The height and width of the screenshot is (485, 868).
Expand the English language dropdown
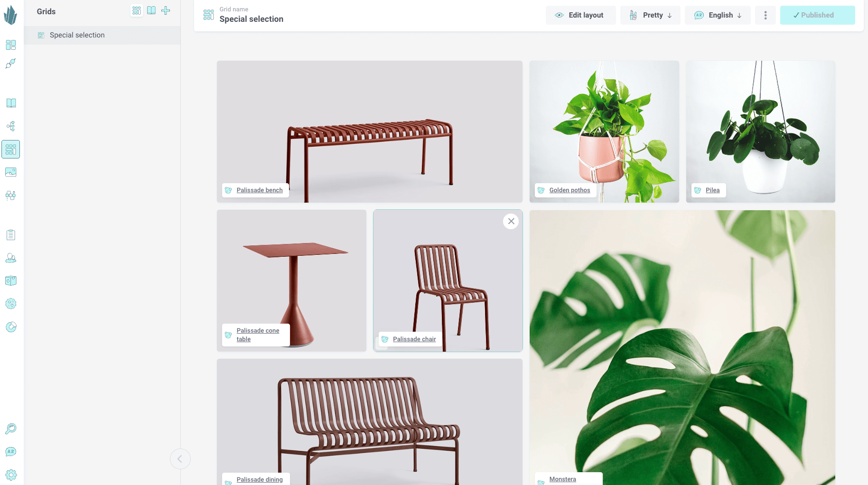(718, 15)
